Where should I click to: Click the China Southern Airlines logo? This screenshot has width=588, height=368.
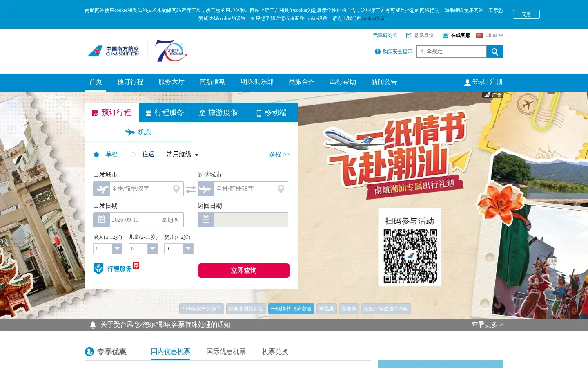[x=113, y=51]
